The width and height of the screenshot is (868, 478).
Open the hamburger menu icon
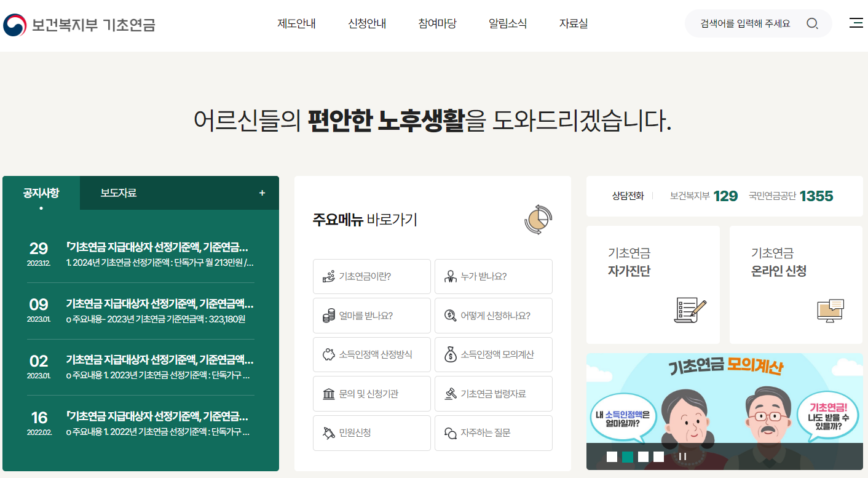[856, 23]
